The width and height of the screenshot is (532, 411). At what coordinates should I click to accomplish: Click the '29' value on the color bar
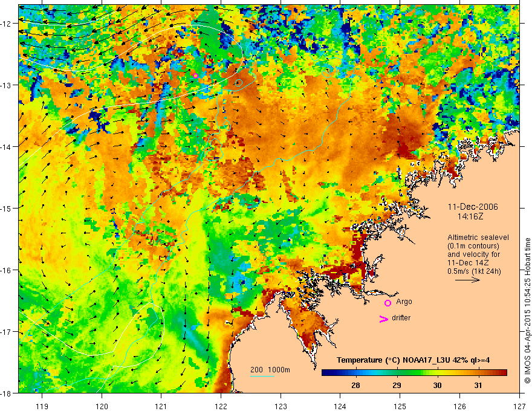(x=397, y=385)
